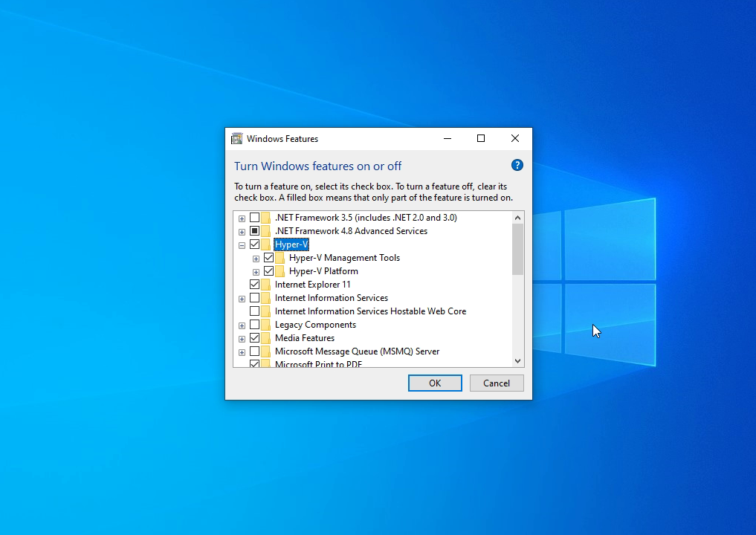Screen dimensions: 756x535
Task: Uncheck the Hyper-V checkbox
Action: tap(254, 244)
